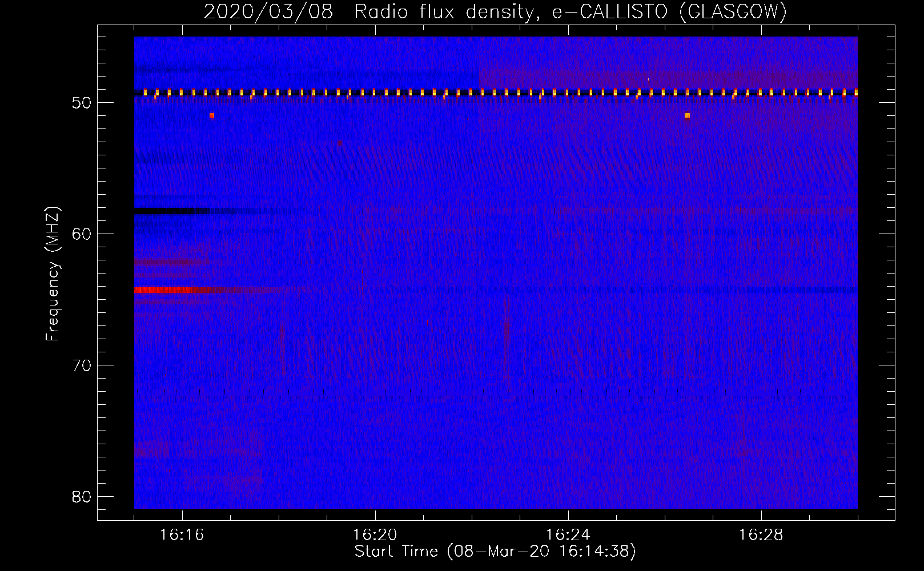Click the orange spot near 51 MHz at 16:26:30
Screen dimensions: 924x571
(x=687, y=115)
